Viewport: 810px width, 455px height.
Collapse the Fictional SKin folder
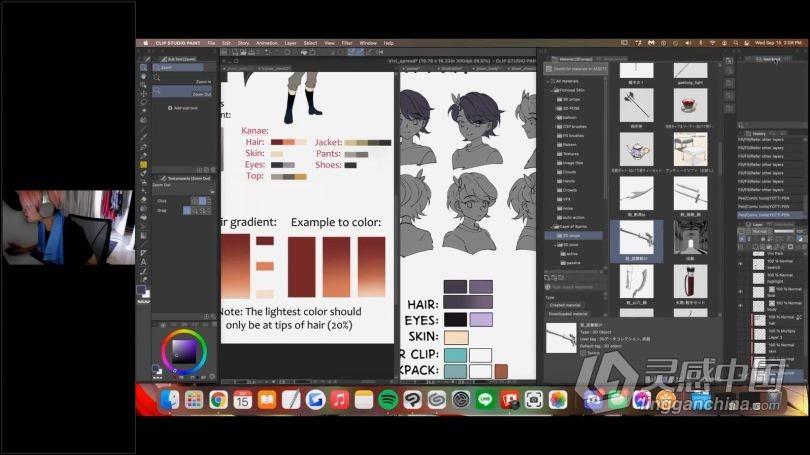[553, 90]
